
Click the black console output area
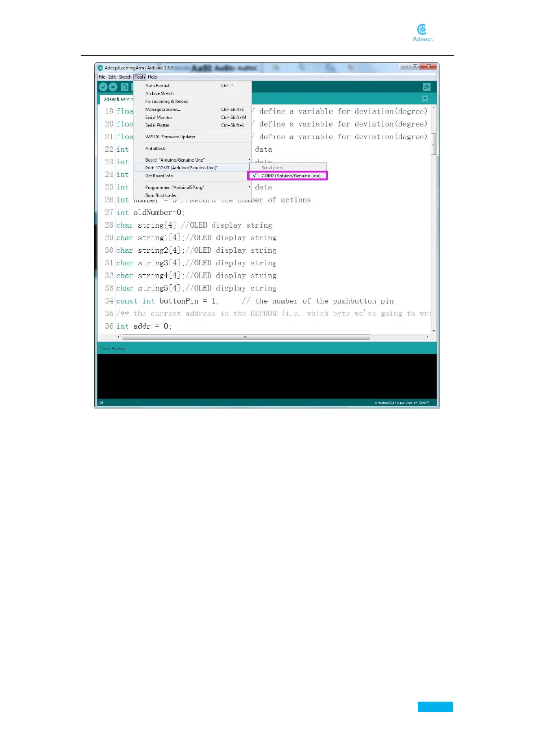pos(267,376)
